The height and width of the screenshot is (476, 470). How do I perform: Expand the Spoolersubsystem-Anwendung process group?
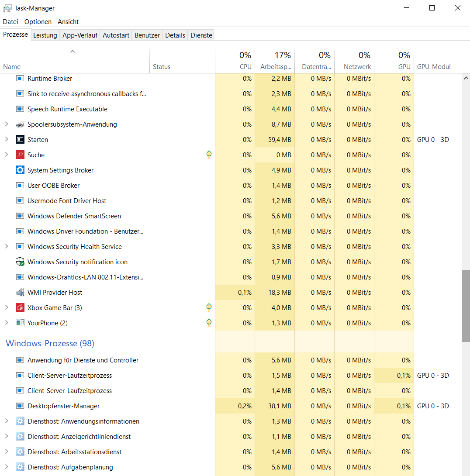point(7,124)
